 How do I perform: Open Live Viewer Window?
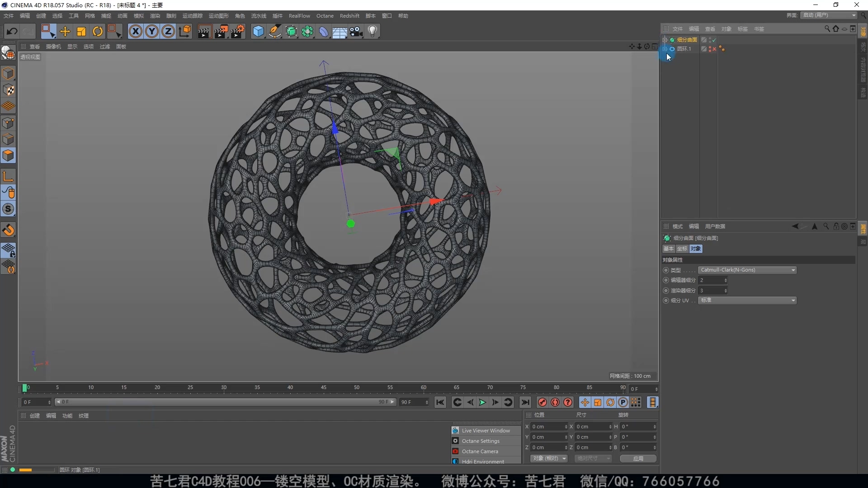pyautogui.click(x=486, y=431)
